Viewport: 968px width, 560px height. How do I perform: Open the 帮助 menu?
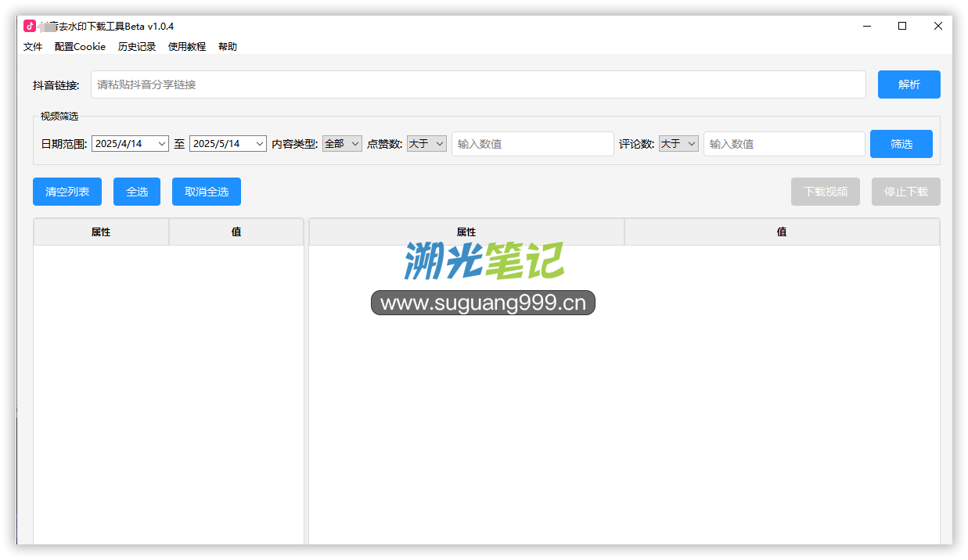pyautogui.click(x=228, y=47)
